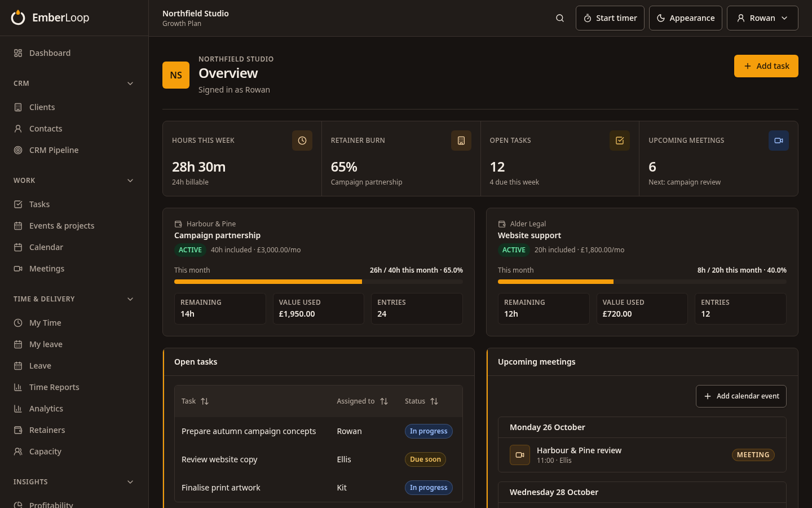This screenshot has width=812, height=508.
Task: Click the Northfield Studio Growth Plan header
Action: (x=196, y=18)
